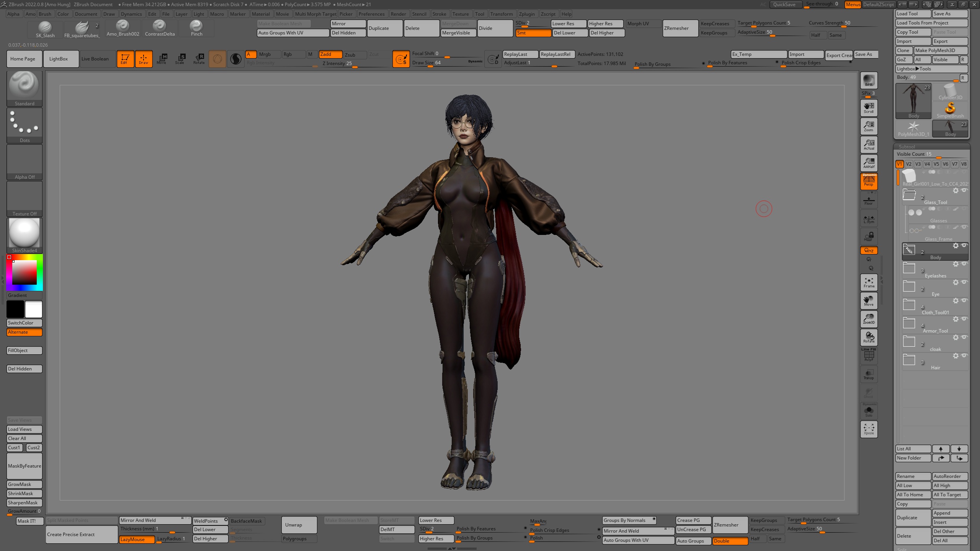Expand the Eyelashes subtool folder
Viewport: 980px width, 551px height.
[x=909, y=268]
